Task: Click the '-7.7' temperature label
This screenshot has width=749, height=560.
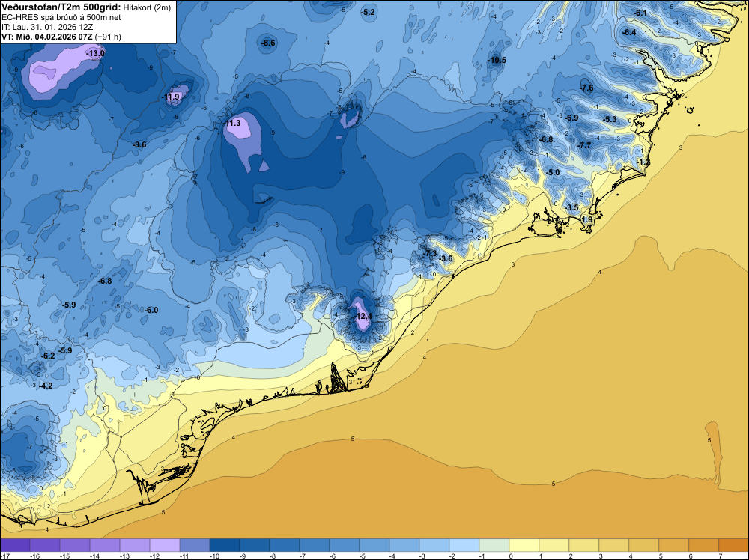Action: pyautogui.click(x=584, y=145)
